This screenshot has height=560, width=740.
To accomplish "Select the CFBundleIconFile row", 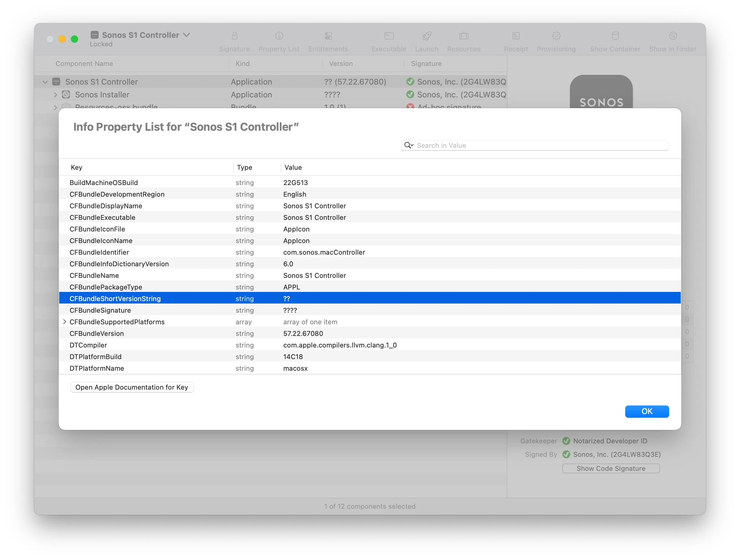I will pyautogui.click(x=370, y=229).
